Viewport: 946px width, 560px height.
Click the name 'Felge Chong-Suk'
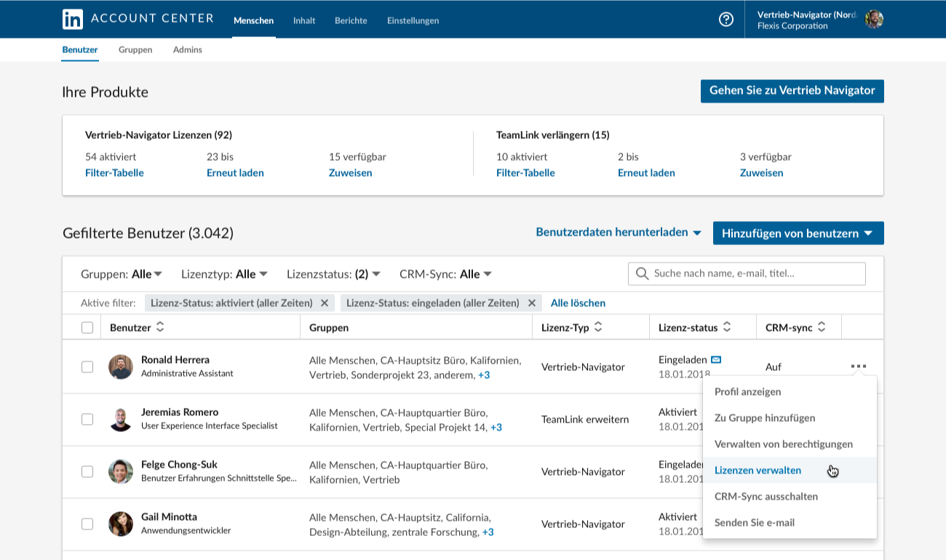coord(179,464)
